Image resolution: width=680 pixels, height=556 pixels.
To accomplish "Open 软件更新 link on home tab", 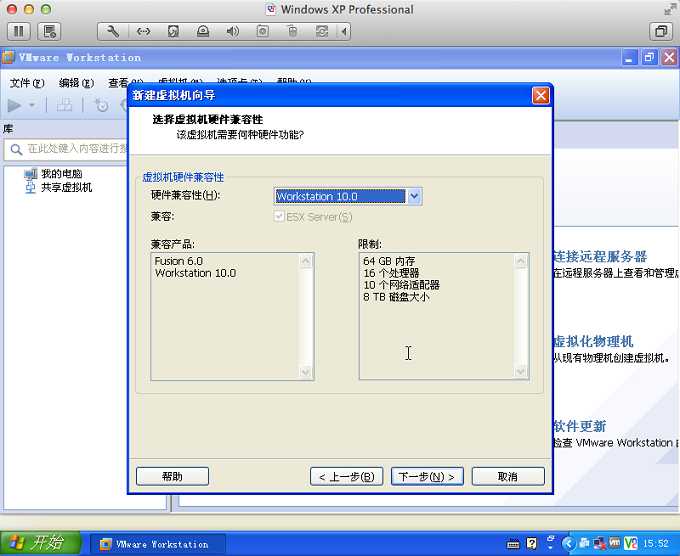I will coord(580,426).
